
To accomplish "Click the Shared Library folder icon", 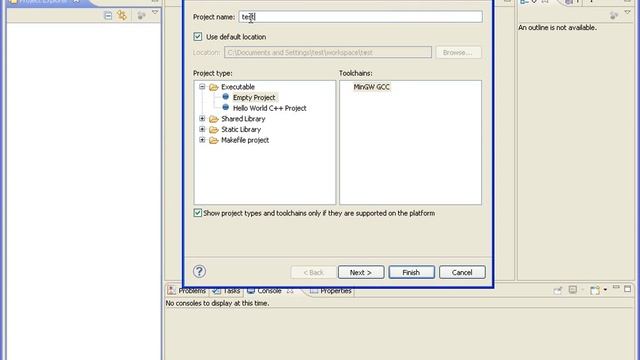I will [x=213, y=119].
